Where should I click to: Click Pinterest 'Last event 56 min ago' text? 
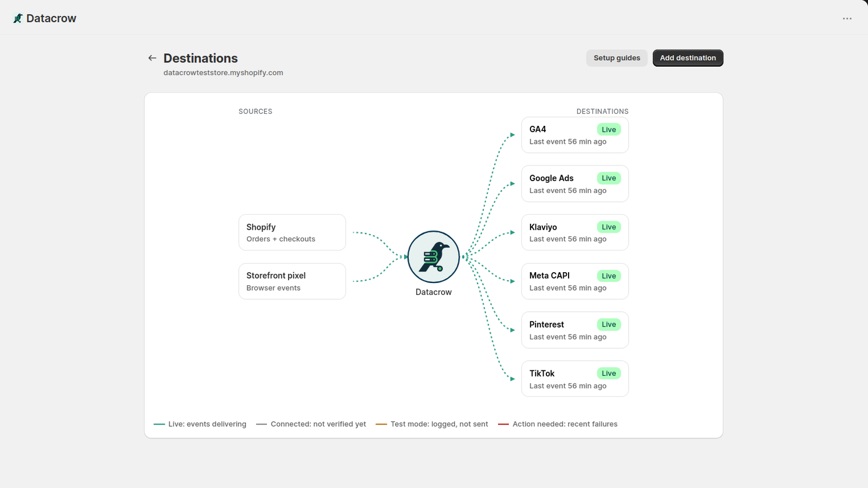pos(568,337)
